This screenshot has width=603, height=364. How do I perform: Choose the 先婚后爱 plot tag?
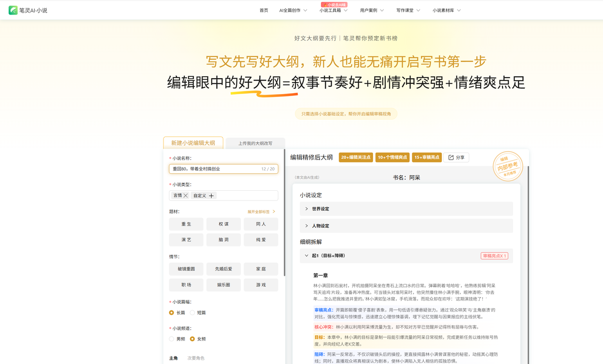[x=223, y=269]
